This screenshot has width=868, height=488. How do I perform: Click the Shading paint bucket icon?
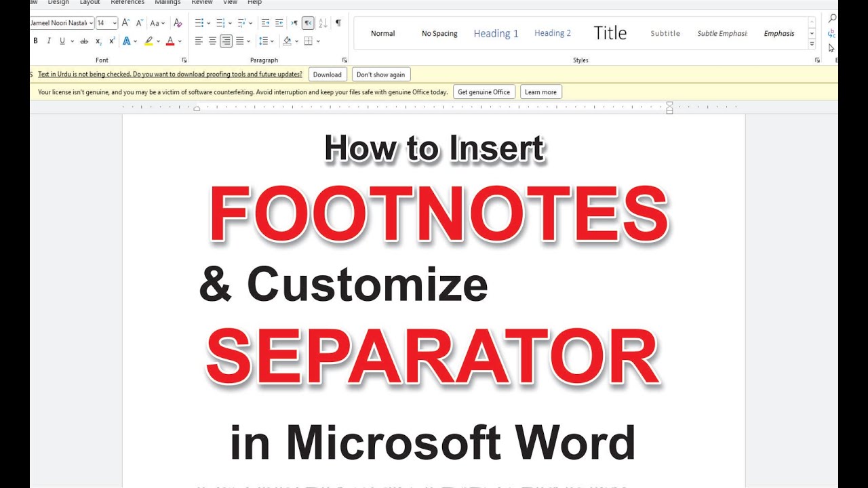287,41
